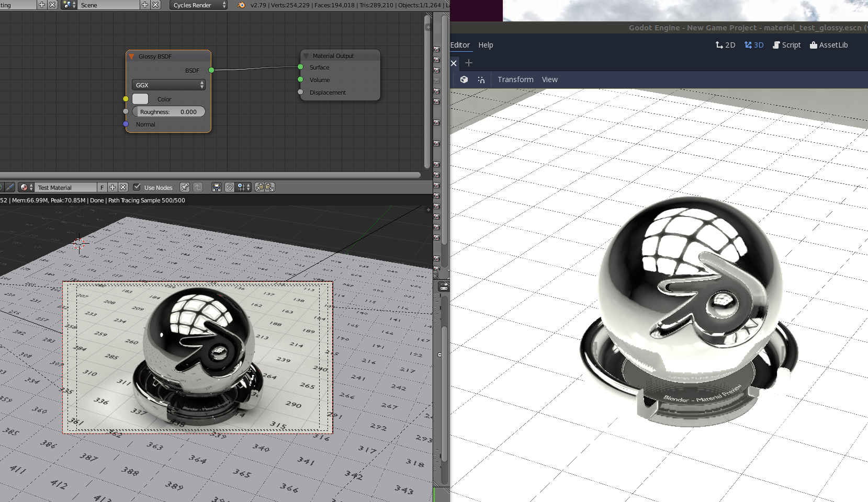868x502 pixels.
Task: Switch Godot to the 2D workspace
Action: point(725,45)
